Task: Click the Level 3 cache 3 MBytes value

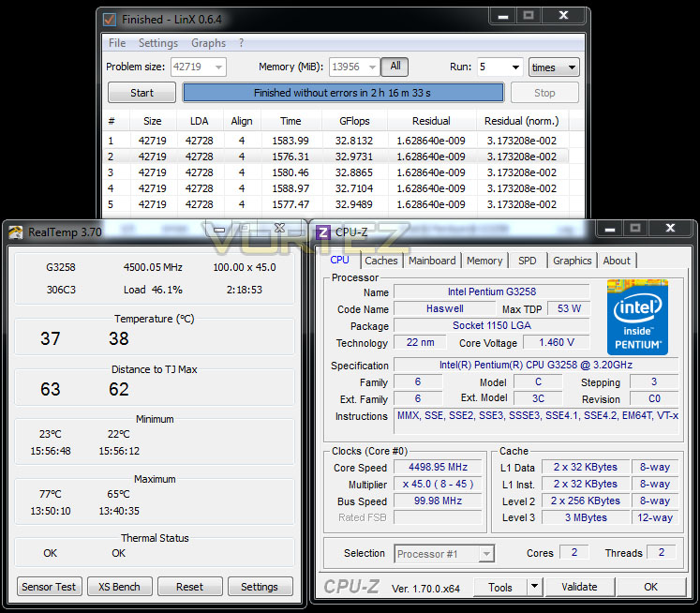Action: (x=586, y=517)
